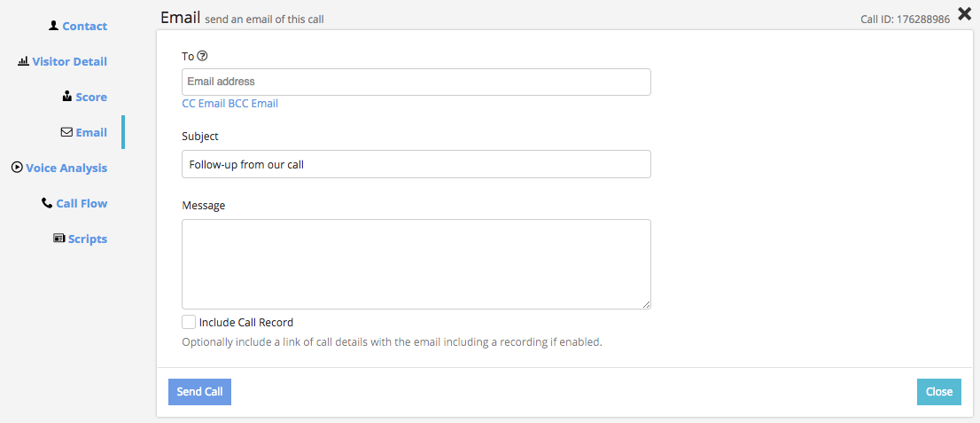Click inside the Message text area
Screen dimensions: 980x423
[416, 263]
